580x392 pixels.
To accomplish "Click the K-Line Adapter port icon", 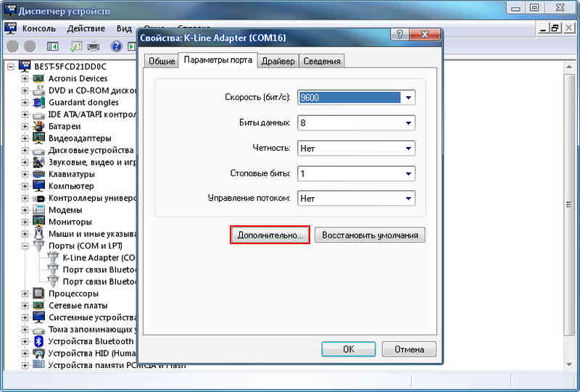I will (53, 257).
